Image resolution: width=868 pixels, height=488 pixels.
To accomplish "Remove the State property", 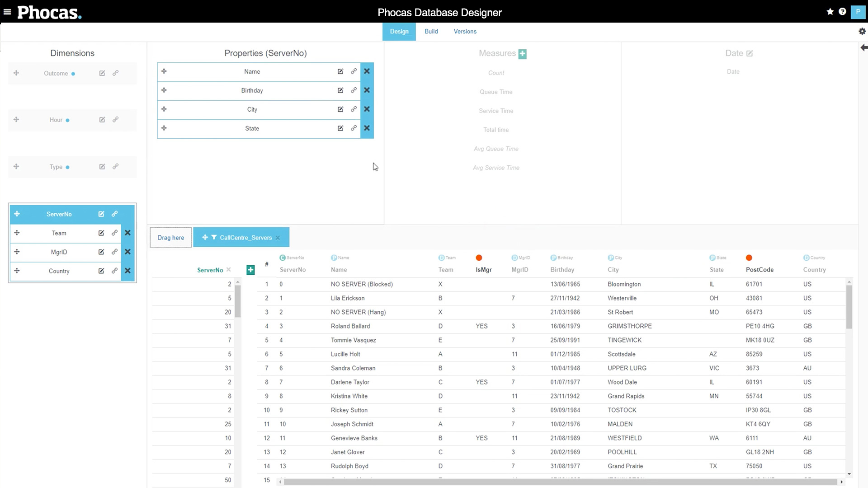I will (x=367, y=128).
